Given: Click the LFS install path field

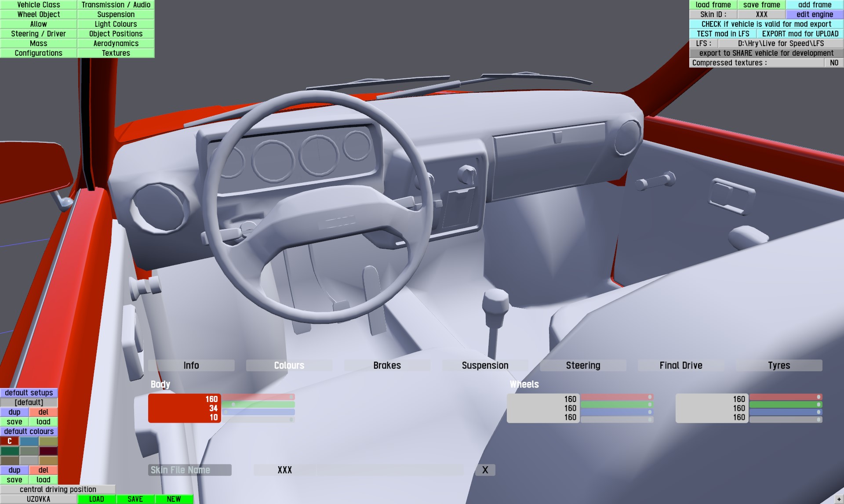Looking at the screenshot, I should click(x=780, y=44).
